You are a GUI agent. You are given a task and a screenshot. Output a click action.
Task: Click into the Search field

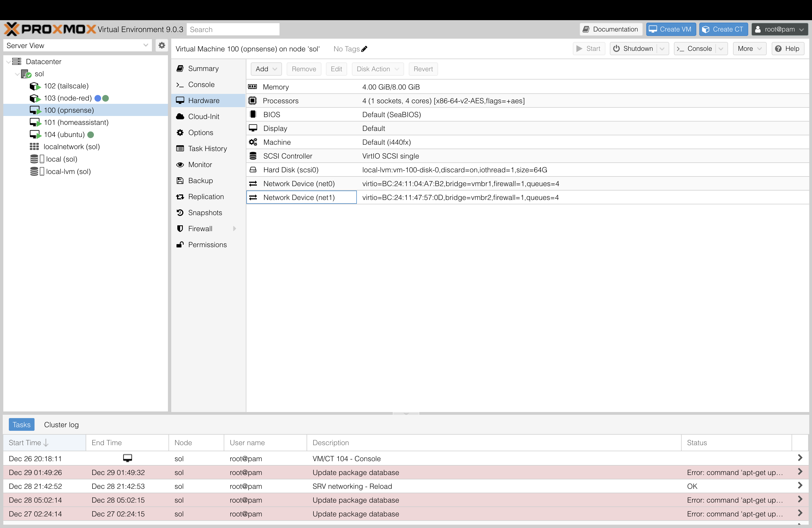pos(233,29)
